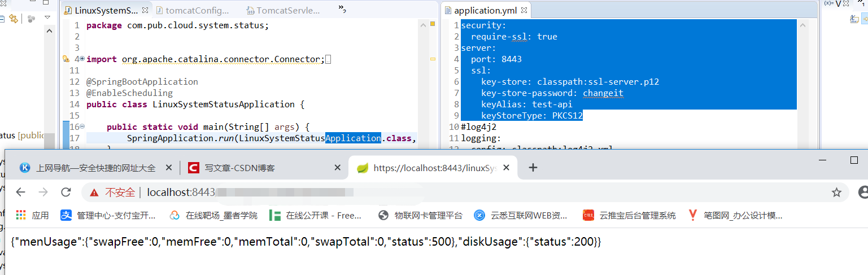
Task: Click the JSON response text in the browser
Action: 306,242
